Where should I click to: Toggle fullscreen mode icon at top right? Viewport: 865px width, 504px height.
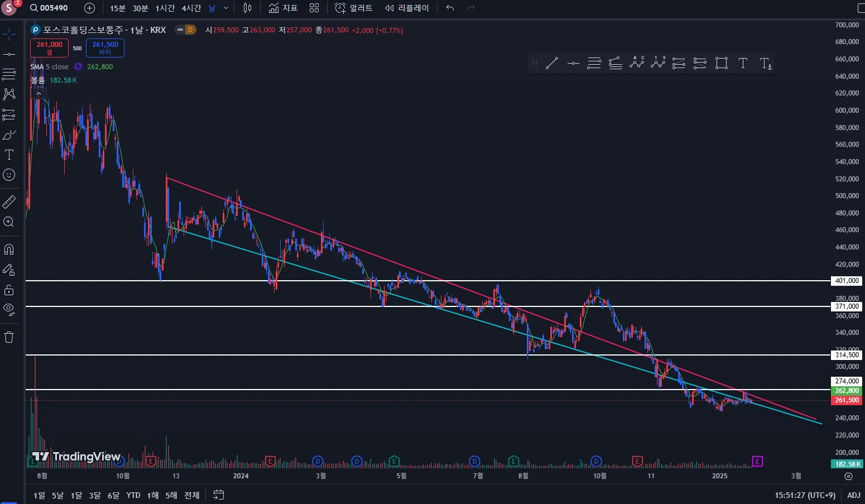click(861, 8)
